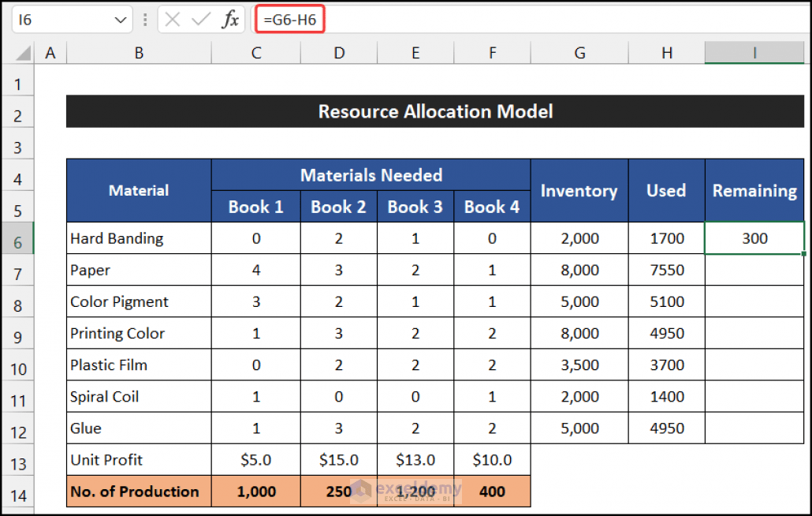
Task: Select column G header
Action: (x=579, y=53)
